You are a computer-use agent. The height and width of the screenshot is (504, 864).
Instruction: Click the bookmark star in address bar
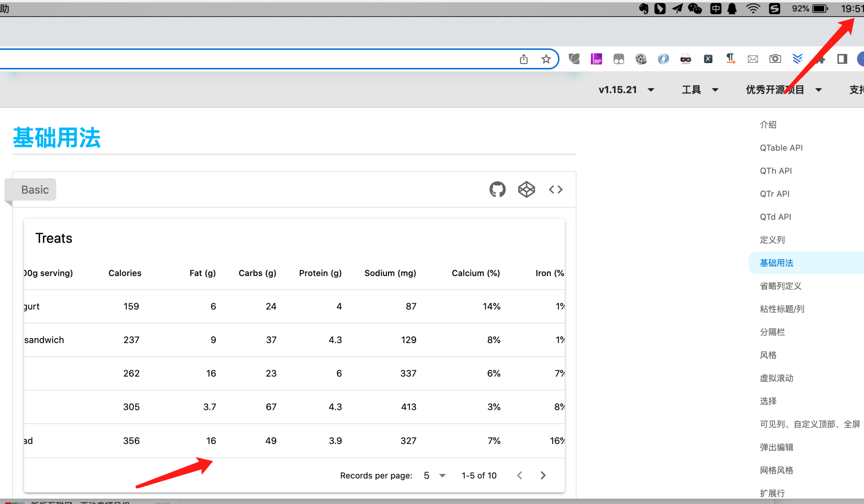(546, 58)
